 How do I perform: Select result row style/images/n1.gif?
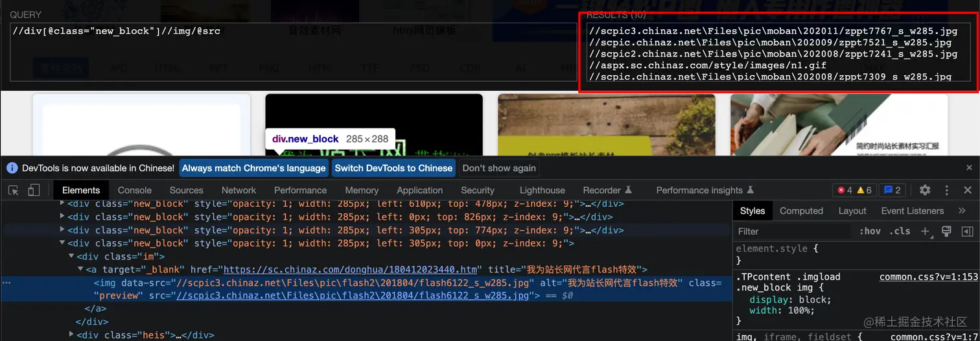click(x=708, y=65)
